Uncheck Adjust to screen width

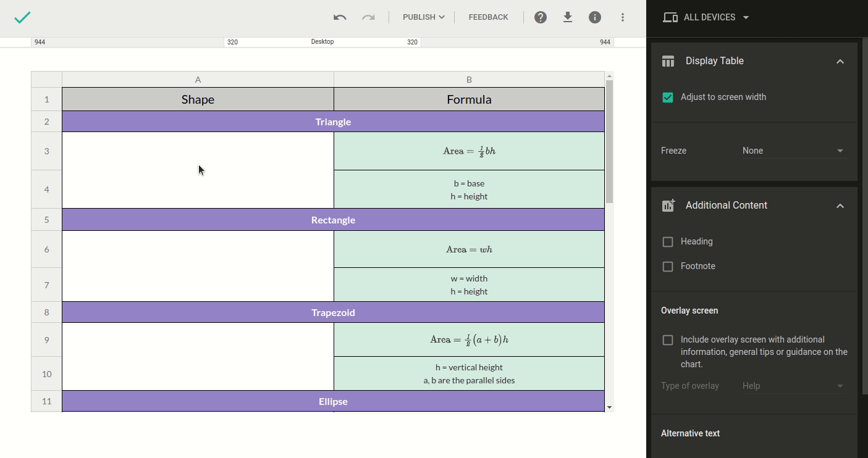(x=668, y=98)
